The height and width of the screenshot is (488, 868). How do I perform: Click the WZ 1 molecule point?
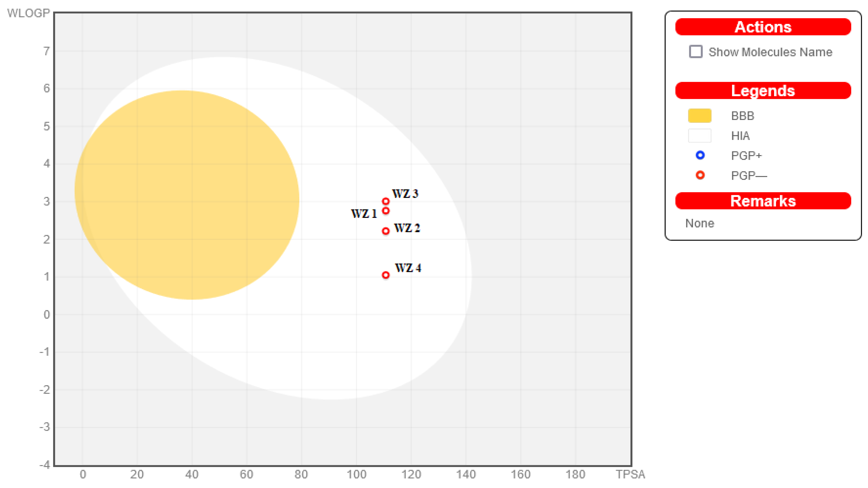click(386, 211)
